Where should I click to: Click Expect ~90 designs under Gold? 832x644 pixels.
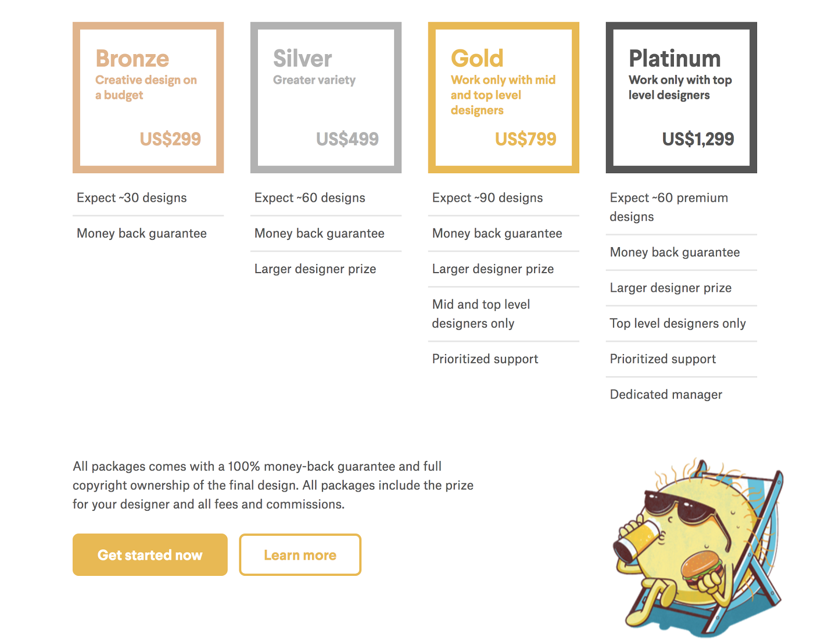pos(487,198)
